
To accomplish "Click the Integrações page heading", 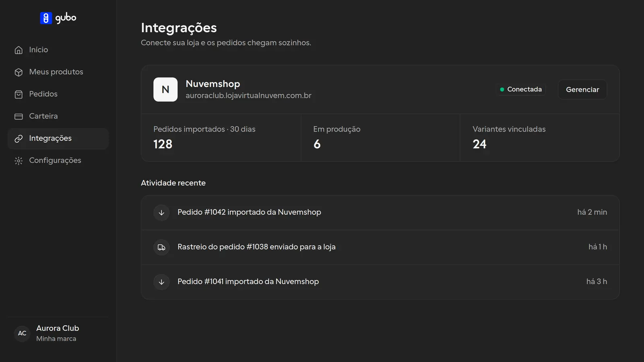I will pyautogui.click(x=179, y=28).
